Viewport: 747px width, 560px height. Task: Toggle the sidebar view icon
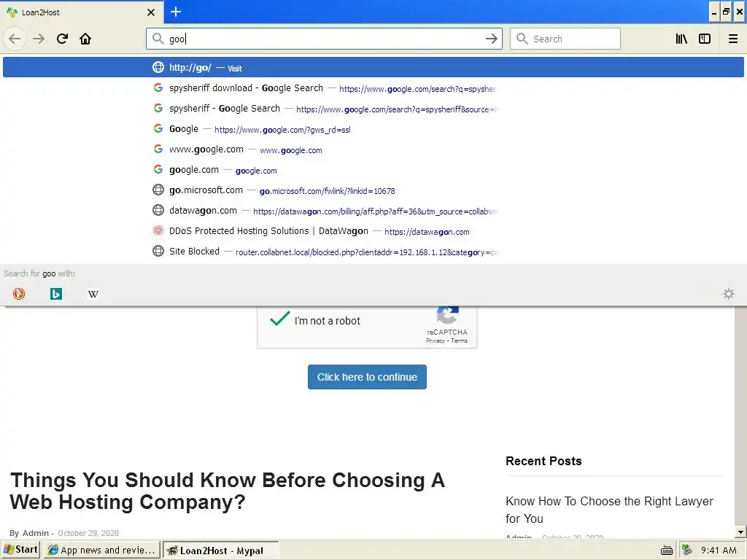705,39
